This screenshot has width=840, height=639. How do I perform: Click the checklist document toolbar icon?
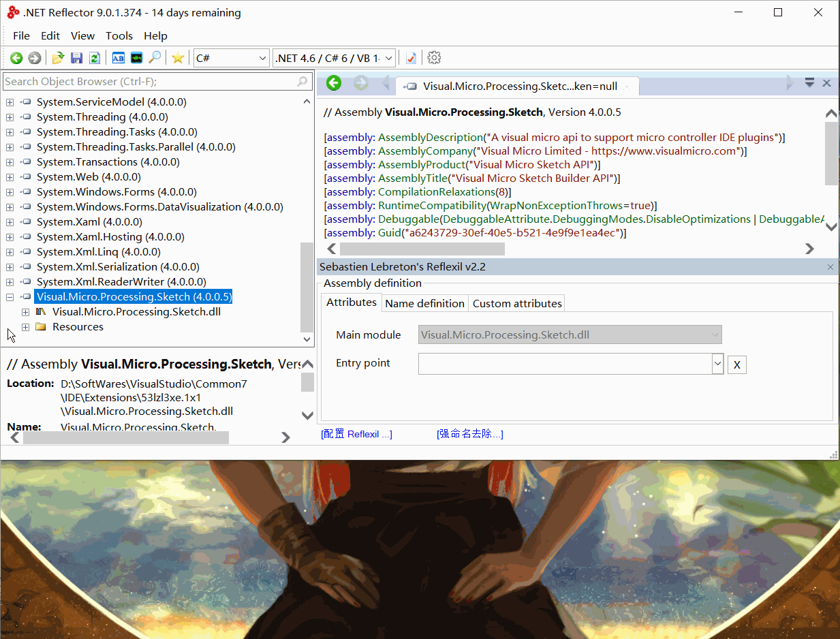(x=411, y=58)
